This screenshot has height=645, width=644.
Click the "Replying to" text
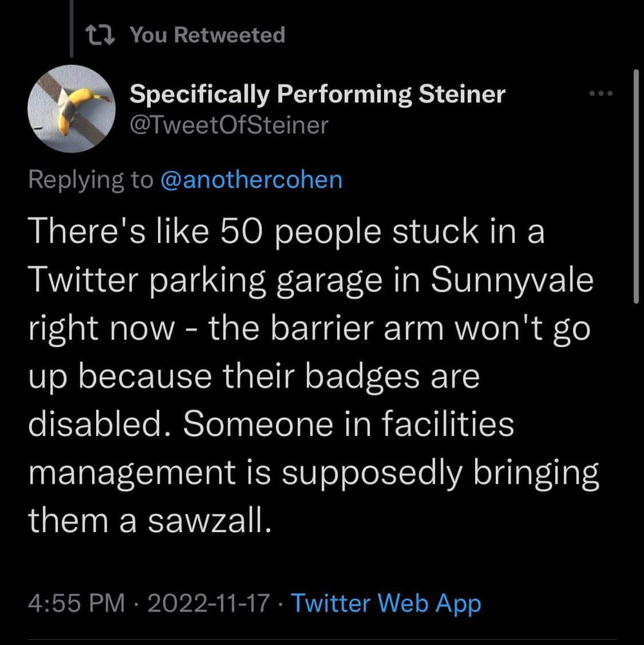[x=91, y=179]
